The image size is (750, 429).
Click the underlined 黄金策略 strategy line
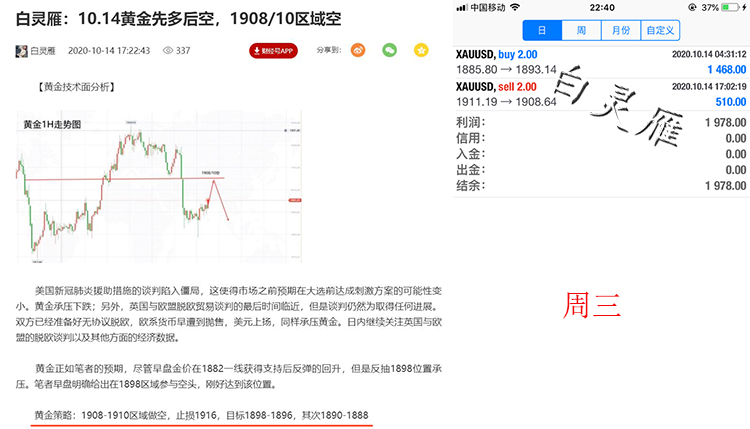[202, 412]
